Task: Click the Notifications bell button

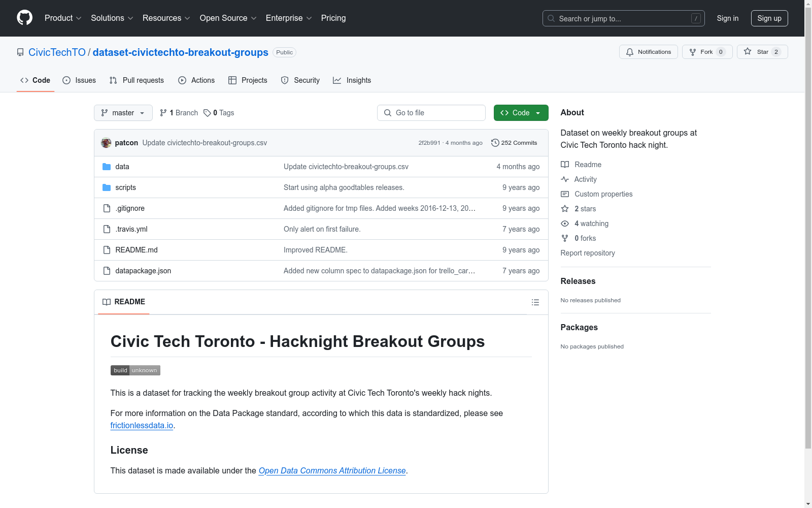Action: [x=648, y=52]
